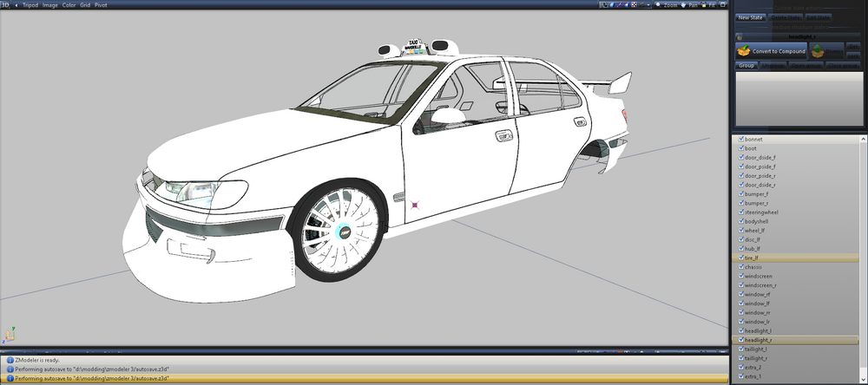Viewport: 868px width, 385px height.
Task: Click the Zoom viewport tool icon
Action: coord(657,5)
